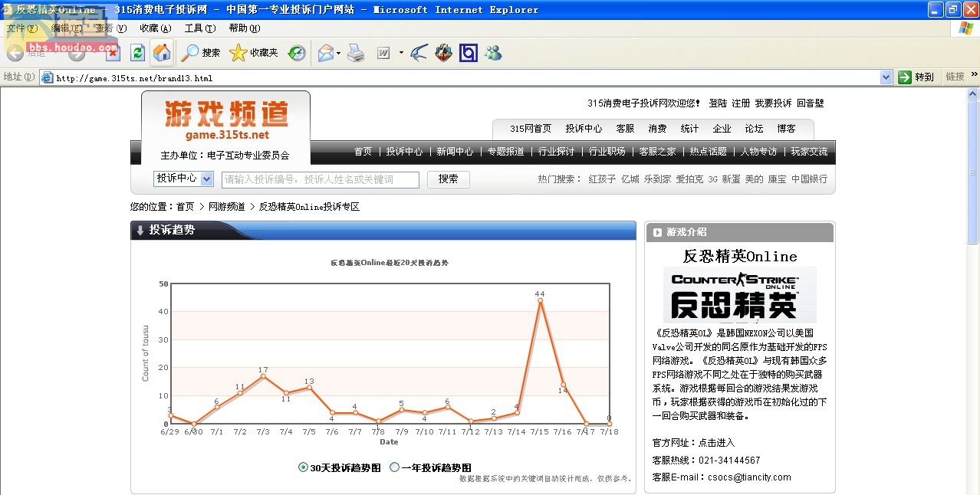
Task: Click the Windows flag logo in menu bar
Action: coord(965,28)
